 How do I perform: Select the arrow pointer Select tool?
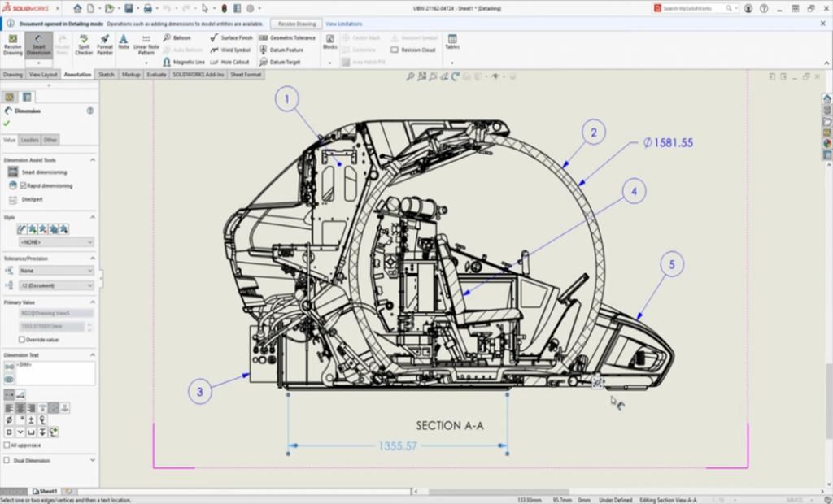pos(205,8)
